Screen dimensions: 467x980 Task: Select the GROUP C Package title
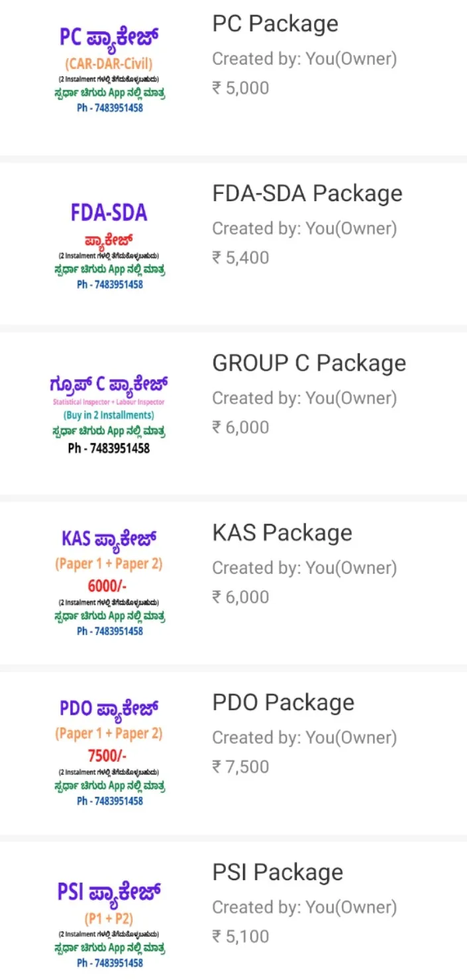[x=309, y=363]
